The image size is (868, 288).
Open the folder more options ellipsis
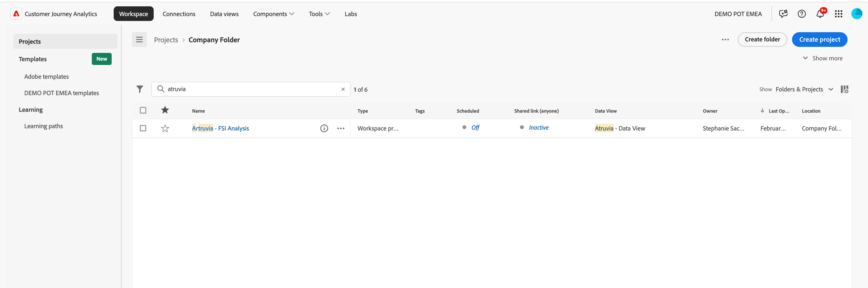pyautogui.click(x=725, y=40)
